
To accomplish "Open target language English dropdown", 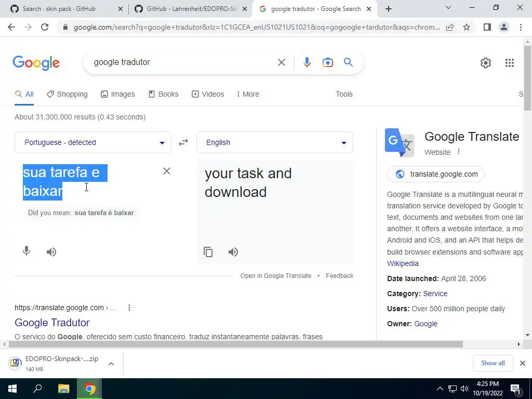I will click(274, 142).
